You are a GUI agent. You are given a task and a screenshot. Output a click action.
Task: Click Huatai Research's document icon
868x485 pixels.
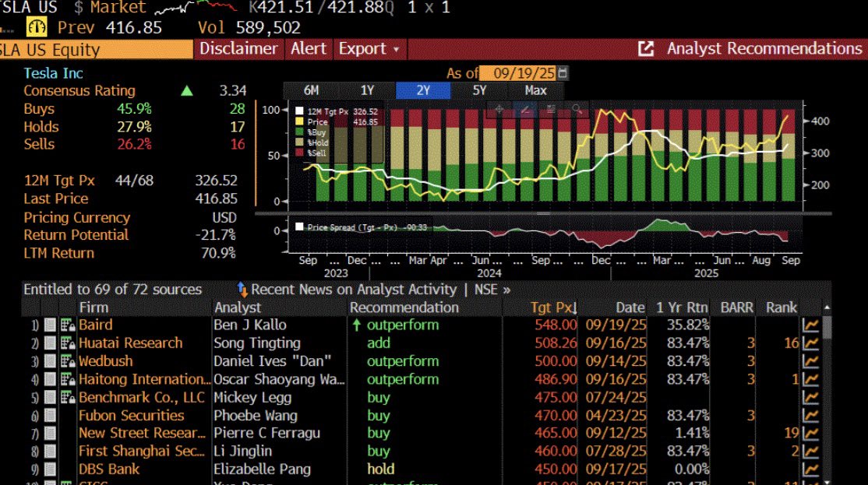tap(67, 343)
